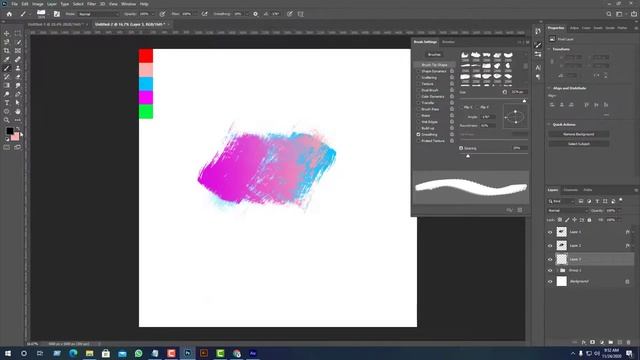
Task: Select the Rectangular Marquee tool
Action: [x=18, y=33]
